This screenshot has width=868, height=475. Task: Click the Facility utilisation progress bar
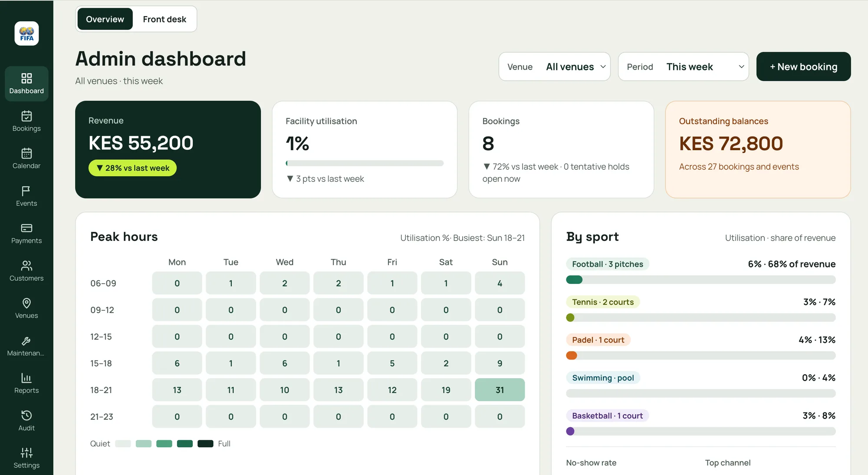pos(365,163)
